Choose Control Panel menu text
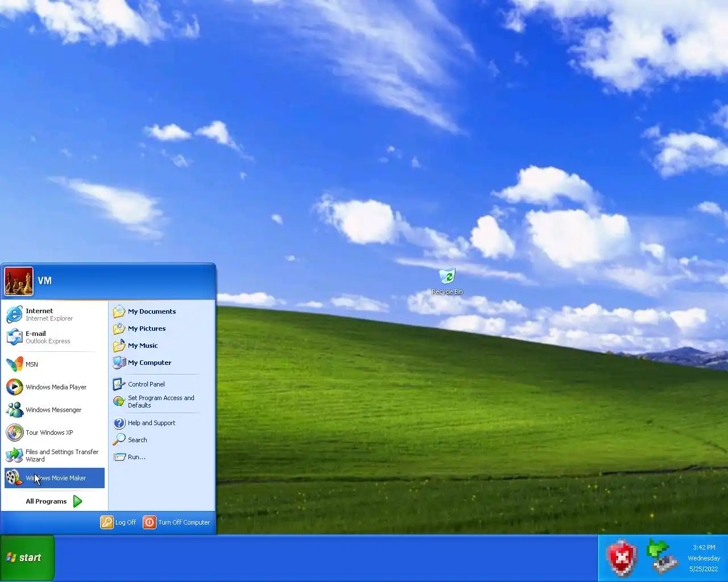 point(146,384)
